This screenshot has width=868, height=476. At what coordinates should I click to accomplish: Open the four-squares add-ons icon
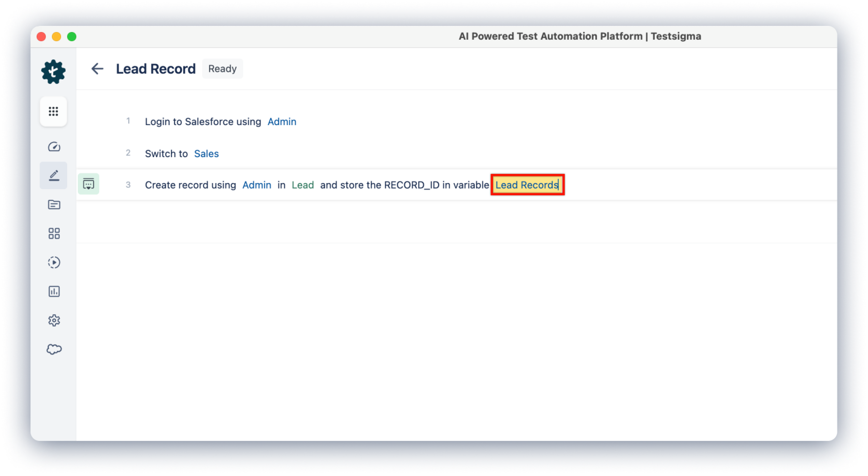[x=54, y=233]
